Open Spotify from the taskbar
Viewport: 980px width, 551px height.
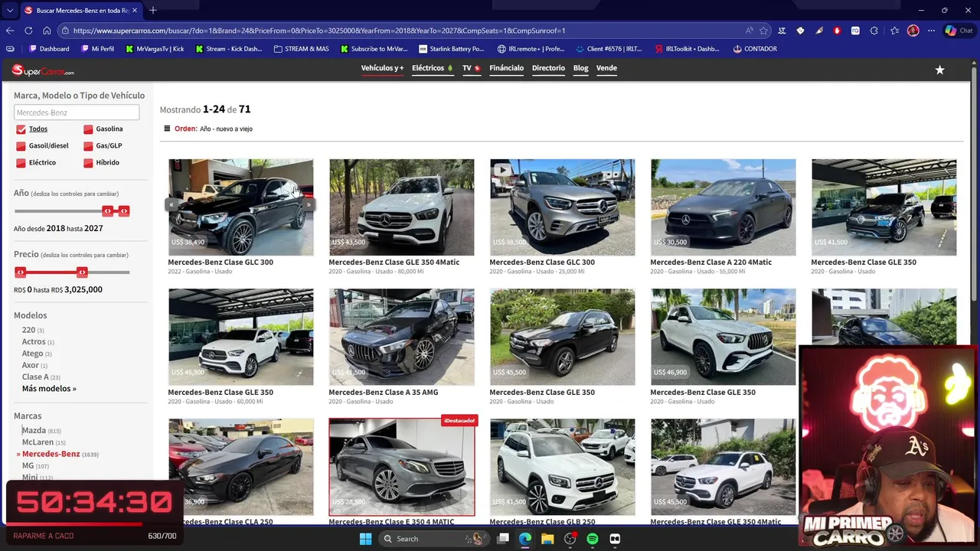593,539
